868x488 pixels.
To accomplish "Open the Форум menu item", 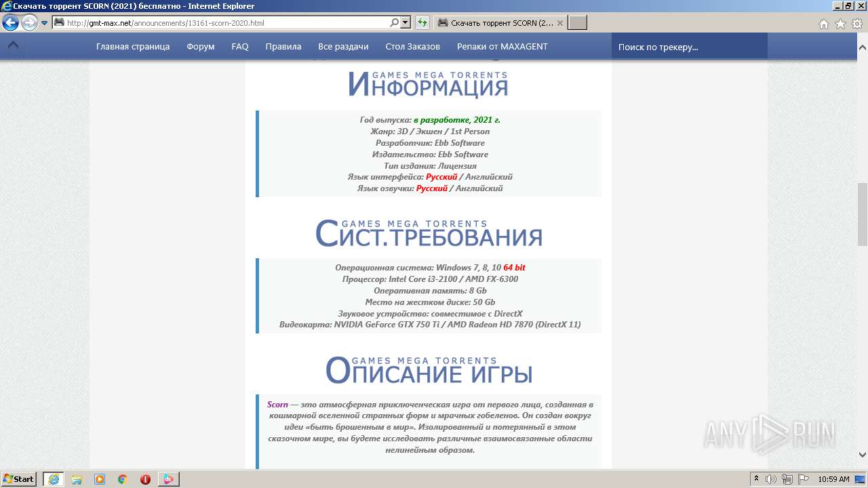I will [x=201, y=47].
